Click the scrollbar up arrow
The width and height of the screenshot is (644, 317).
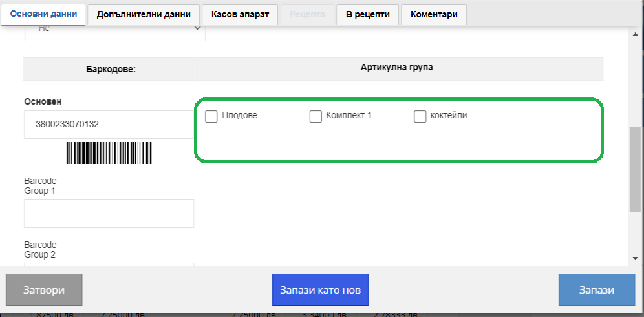(x=635, y=34)
